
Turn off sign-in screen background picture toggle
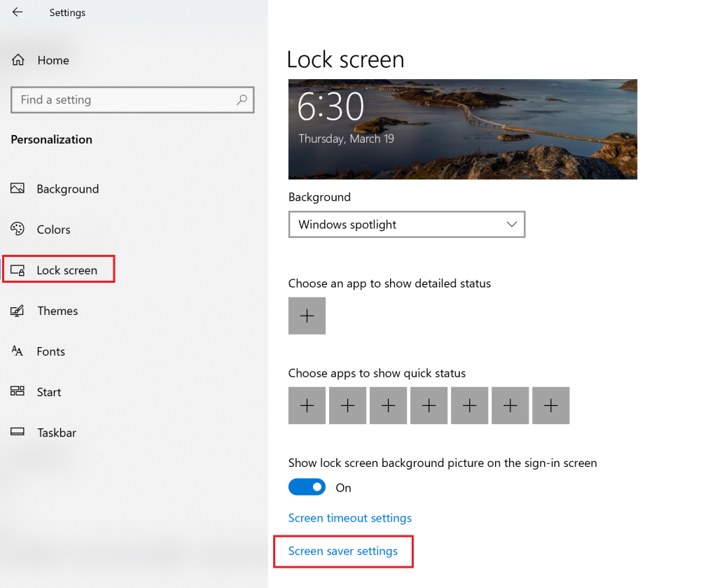(307, 487)
